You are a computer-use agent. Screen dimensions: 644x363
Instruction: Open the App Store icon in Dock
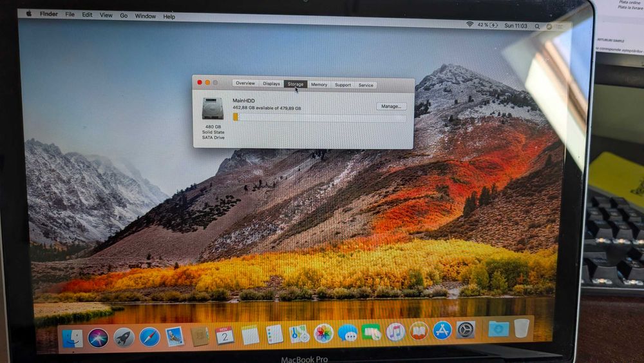pyautogui.click(x=442, y=330)
